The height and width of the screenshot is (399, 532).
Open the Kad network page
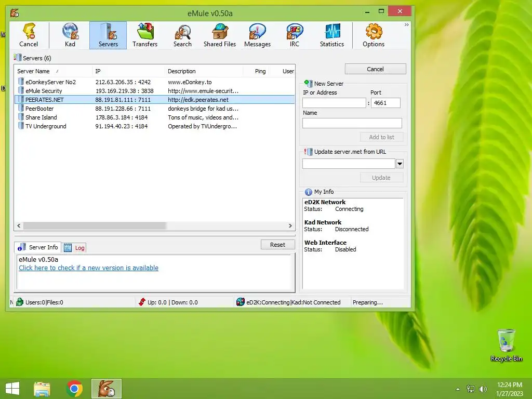(70, 35)
